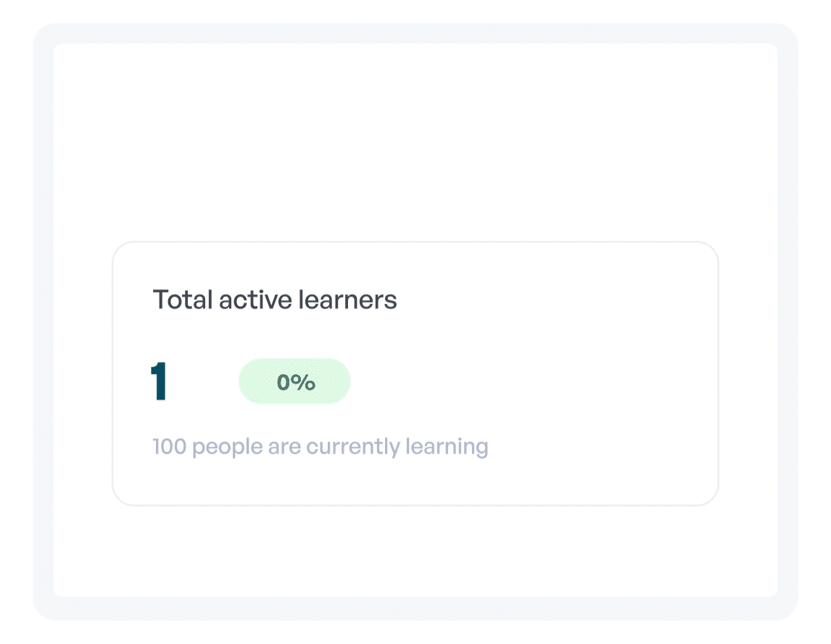Click the blank white area below the learners card
Screen dimensions: 831x644
pos(415,551)
